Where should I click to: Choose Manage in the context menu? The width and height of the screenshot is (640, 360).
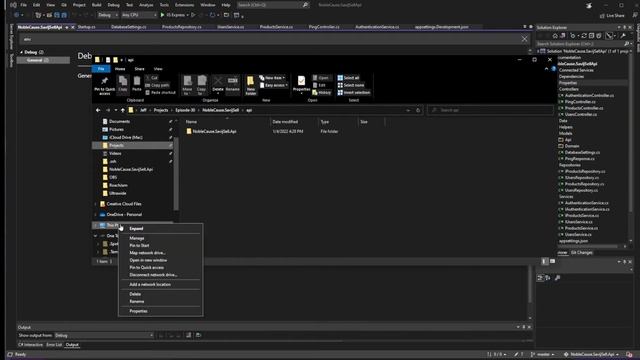pos(160,238)
